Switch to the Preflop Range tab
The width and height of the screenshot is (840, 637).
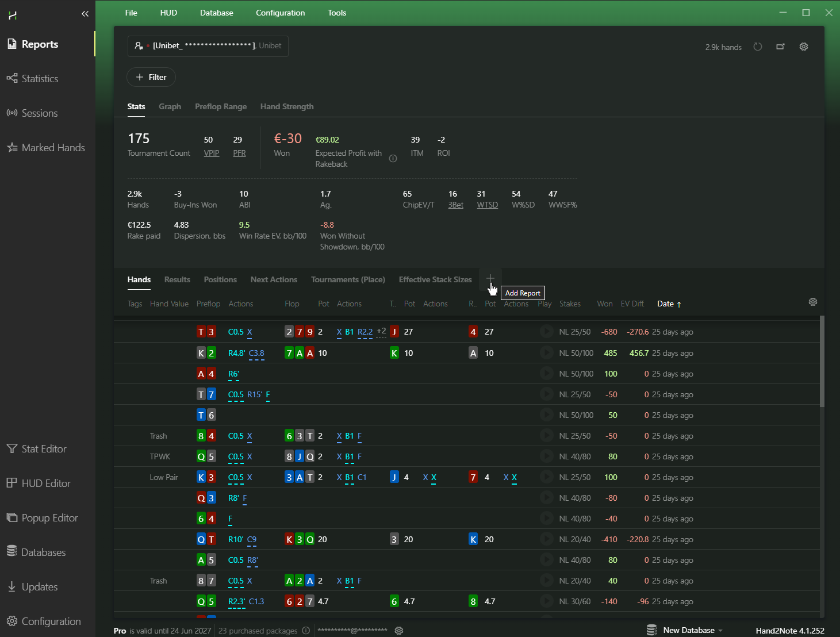coord(221,106)
